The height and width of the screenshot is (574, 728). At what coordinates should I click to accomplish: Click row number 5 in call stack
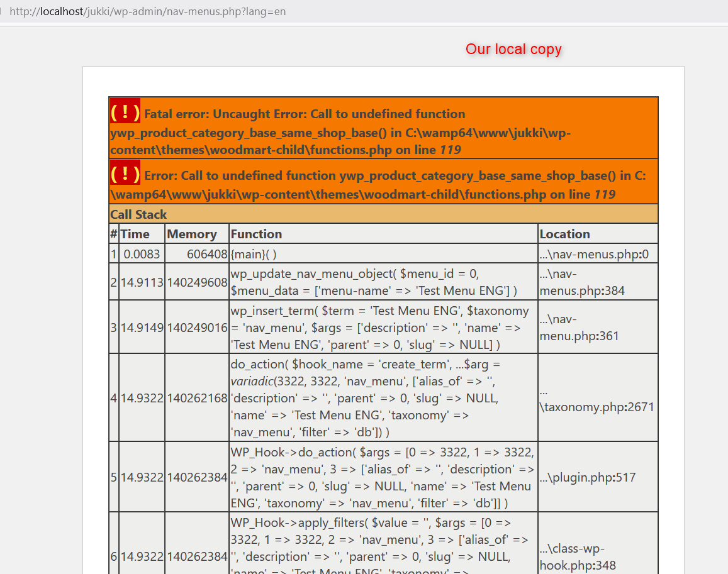pos(114,477)
